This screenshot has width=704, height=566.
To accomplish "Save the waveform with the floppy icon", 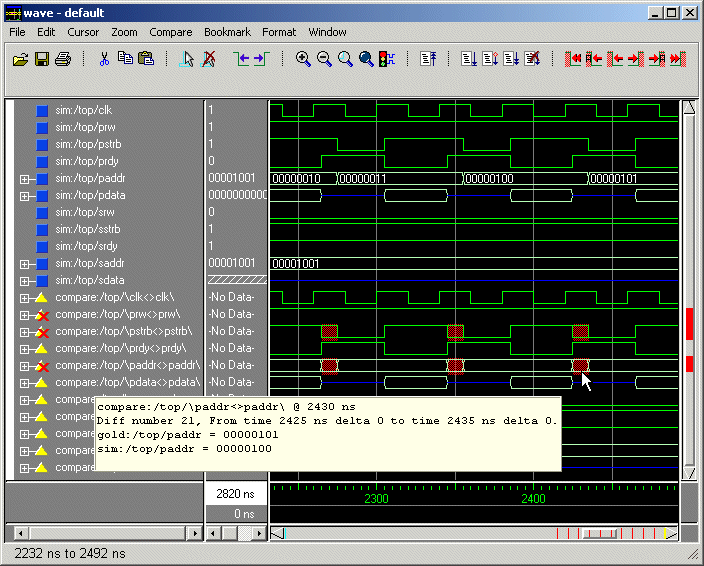I will [41, 59].
